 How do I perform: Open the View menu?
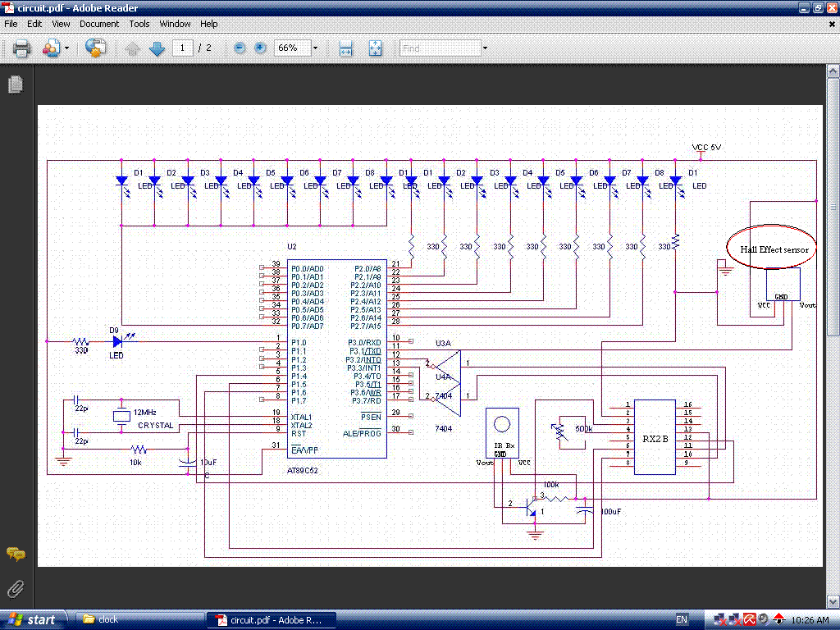(x=61, y=24)
